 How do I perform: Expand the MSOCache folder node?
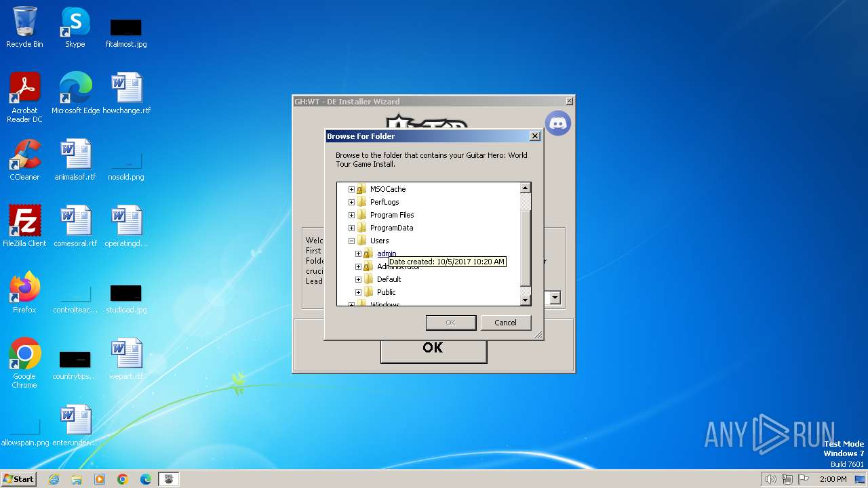351,189
